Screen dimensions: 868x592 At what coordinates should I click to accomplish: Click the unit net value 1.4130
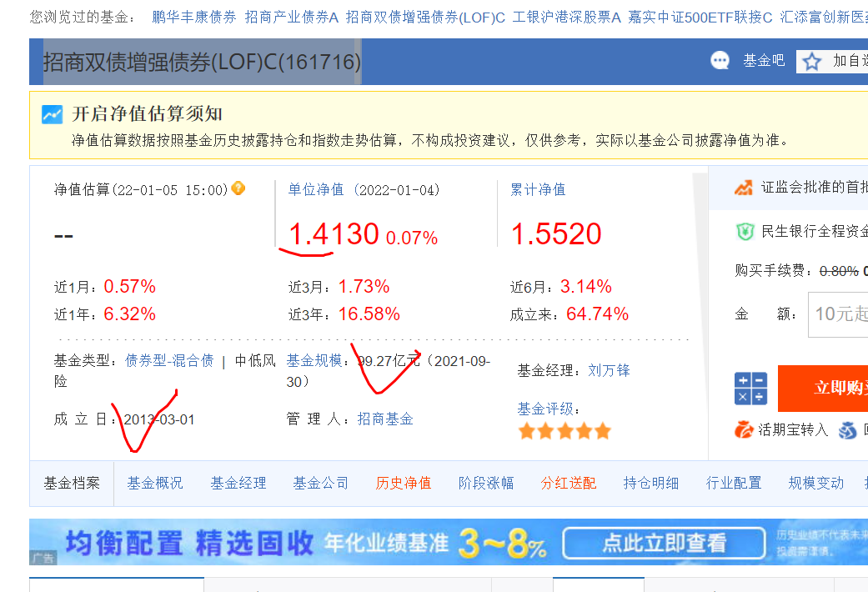pos(334,234)
